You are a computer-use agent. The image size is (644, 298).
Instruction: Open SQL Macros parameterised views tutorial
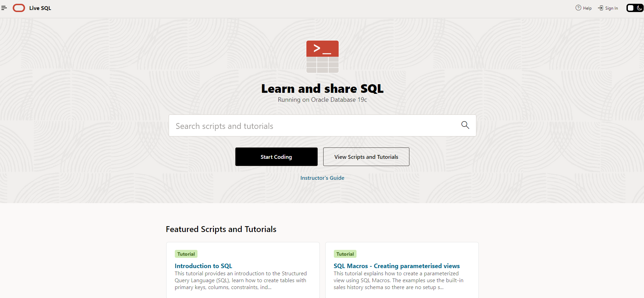pyautogui.click(x=397, y=266)
